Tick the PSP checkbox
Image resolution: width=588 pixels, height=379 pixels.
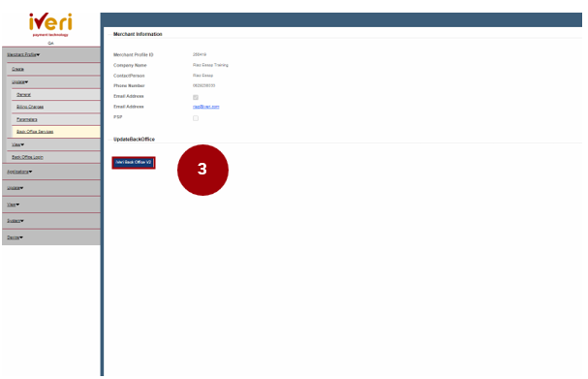tap(196, 118)
